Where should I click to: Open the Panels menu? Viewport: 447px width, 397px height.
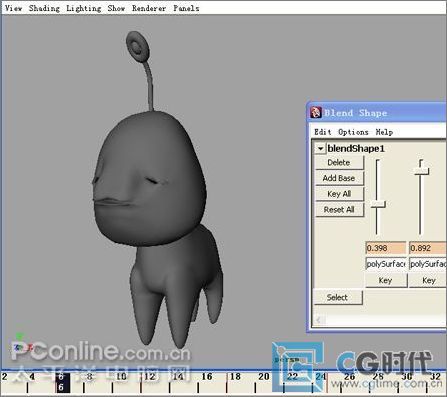(186, 8)
